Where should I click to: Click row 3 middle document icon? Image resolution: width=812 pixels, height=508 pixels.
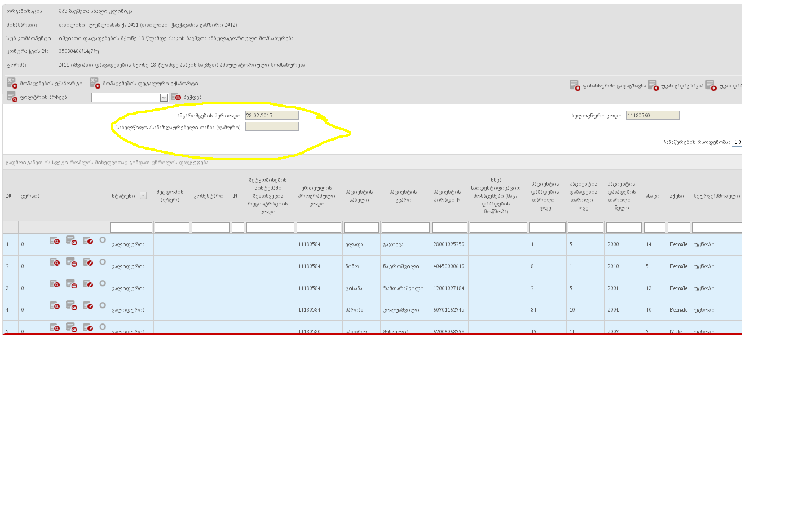[x=71, y=284]
